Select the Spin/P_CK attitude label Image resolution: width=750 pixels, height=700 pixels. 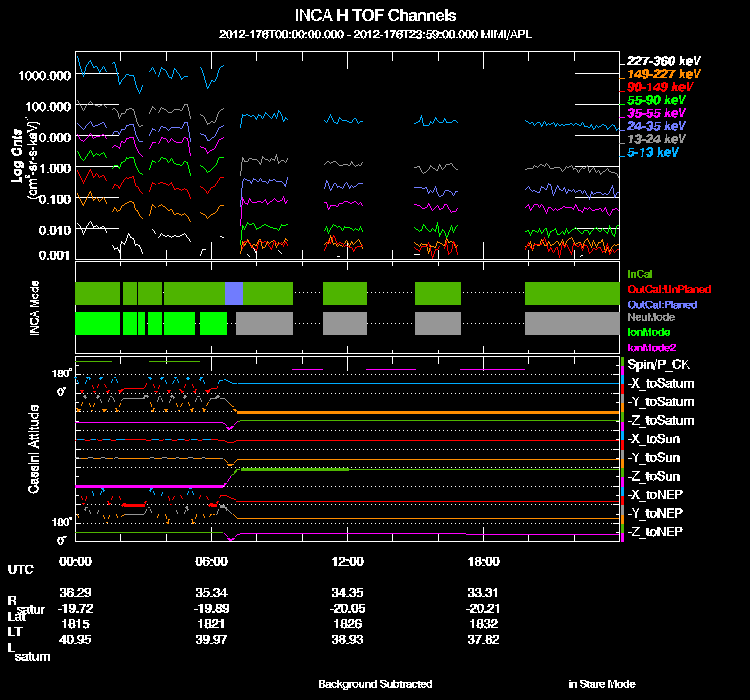(x=659, y=365)
